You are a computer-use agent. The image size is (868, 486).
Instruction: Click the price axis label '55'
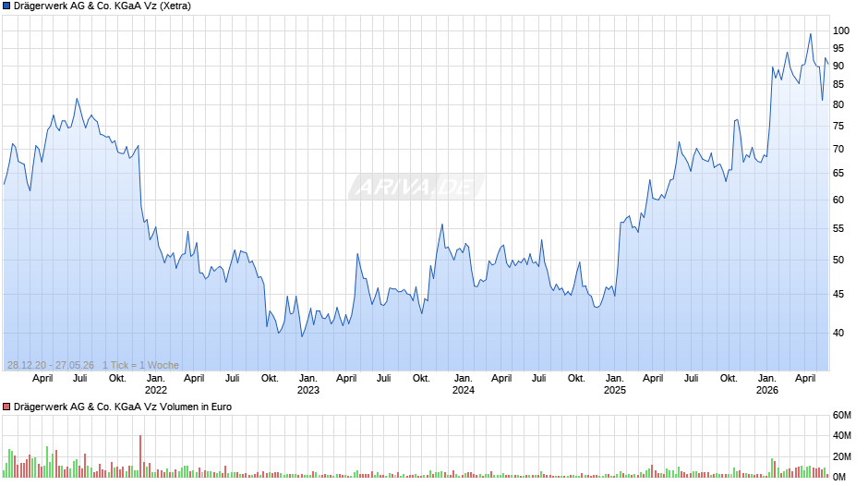tap(838, 229)
